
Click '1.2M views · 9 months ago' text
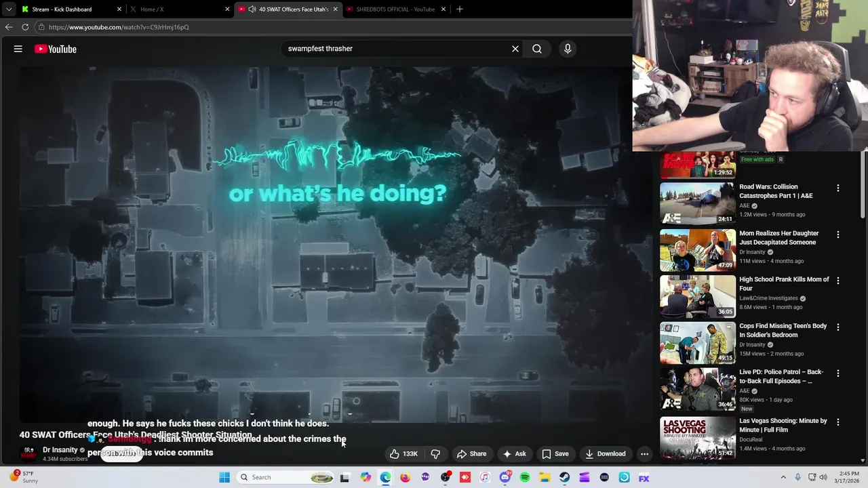point(772,214)
